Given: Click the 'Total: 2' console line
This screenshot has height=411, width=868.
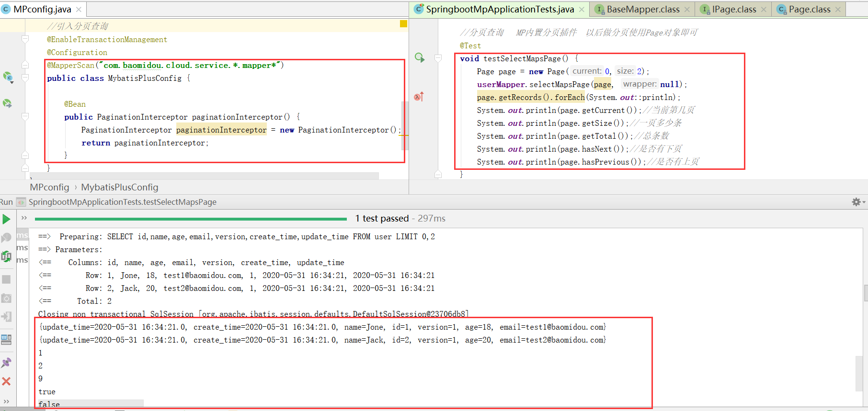Looking at the screenshot, I should coord(75,301).
